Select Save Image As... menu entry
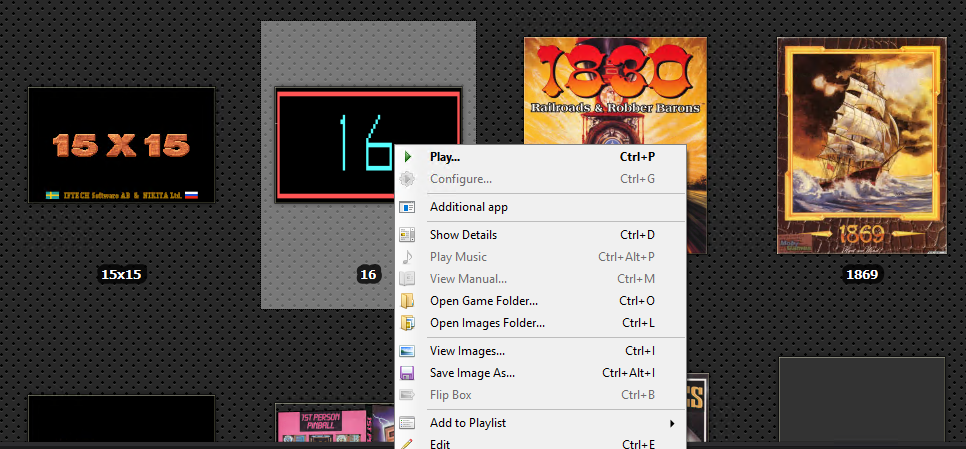Screen dimensions: 966x449 [540, 373]
